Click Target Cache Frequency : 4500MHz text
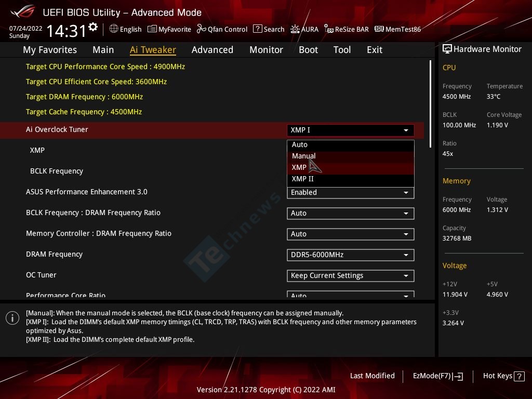 (84, 112)
